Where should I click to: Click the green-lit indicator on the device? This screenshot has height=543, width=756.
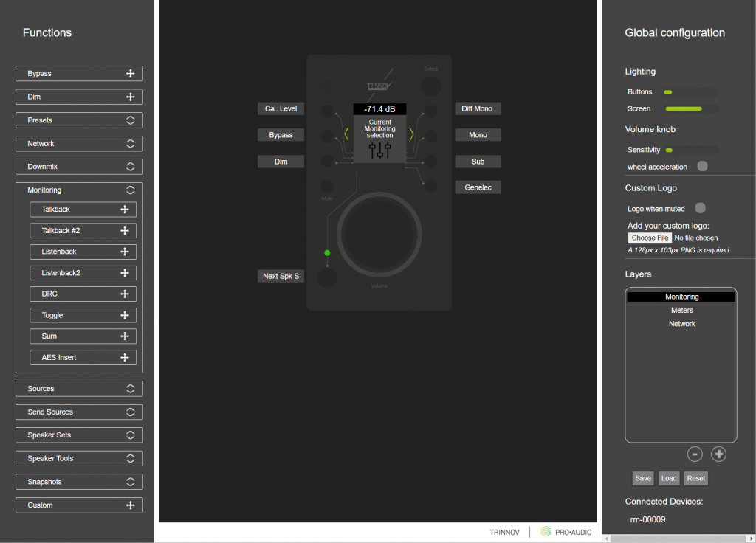coord(327,252)
